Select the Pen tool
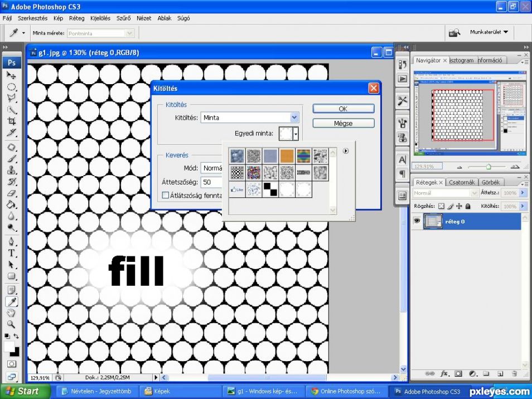The height and width of the screenshot is (399, 532). 12,242
